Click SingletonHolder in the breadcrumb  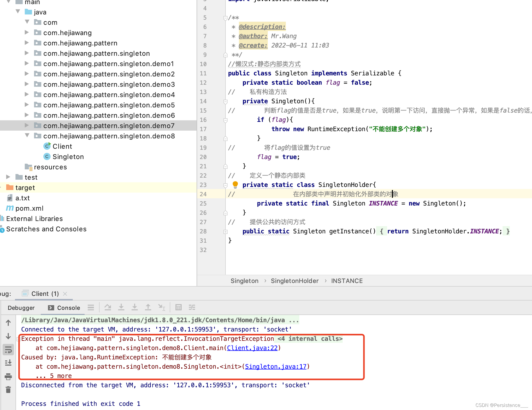[x=295, y=281]
